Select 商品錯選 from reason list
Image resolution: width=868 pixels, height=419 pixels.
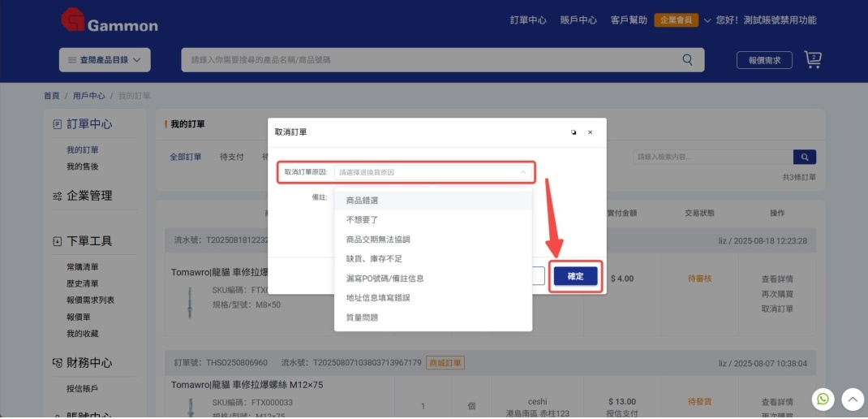coord(362,201)
